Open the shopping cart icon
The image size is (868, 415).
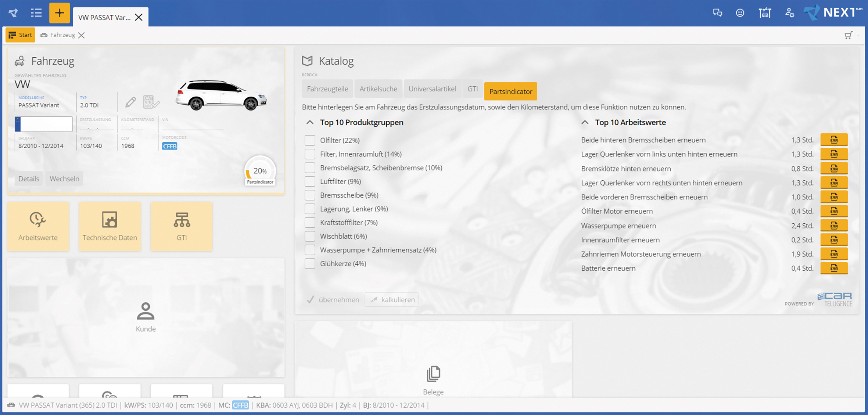tap(848, 35)
